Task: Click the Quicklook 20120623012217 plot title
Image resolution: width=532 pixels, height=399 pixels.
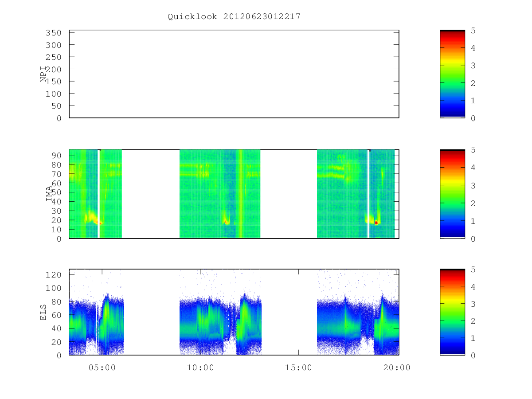Action: (234, 17)
